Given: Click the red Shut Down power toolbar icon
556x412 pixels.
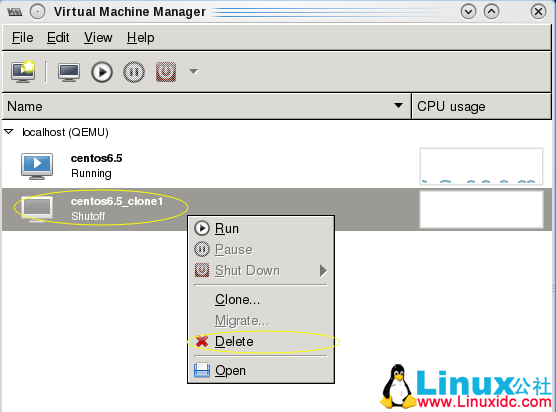Looking at the screenshot, I should pyautogui.click(x=166, y=72).
